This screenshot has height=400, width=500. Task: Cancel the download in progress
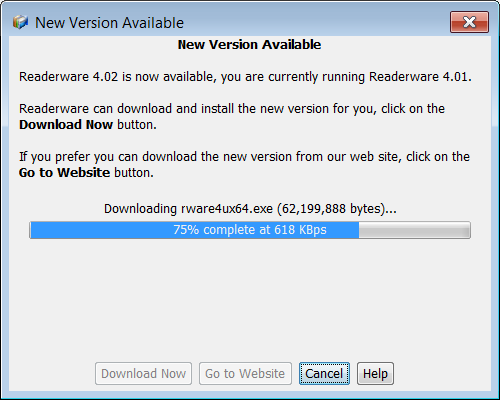click(324, 374)
